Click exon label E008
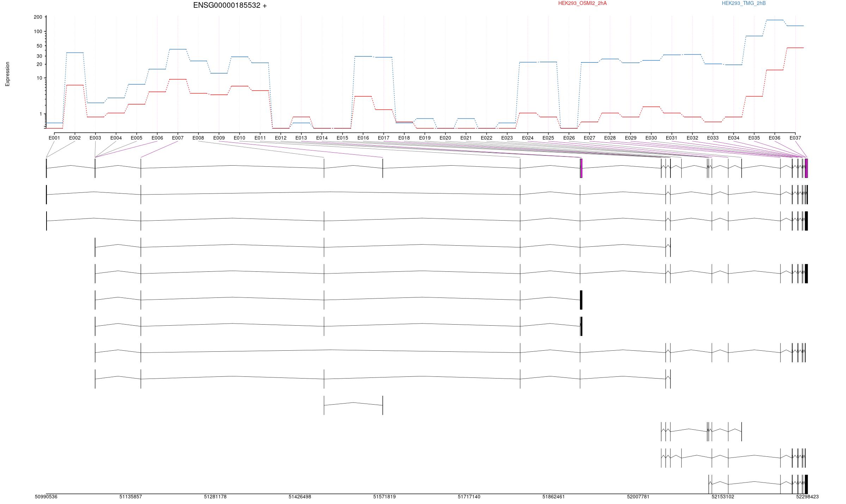This screenshot has height=504, width=846. point(198,138)
